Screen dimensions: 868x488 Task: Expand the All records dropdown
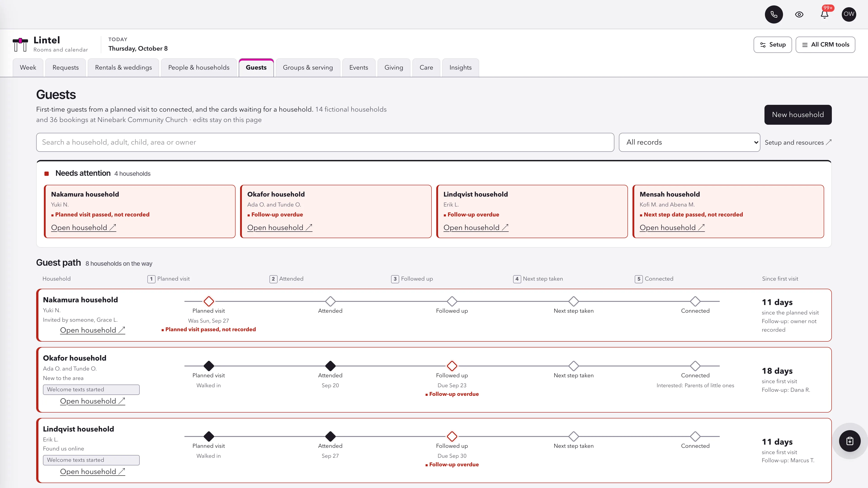(689, 142)
